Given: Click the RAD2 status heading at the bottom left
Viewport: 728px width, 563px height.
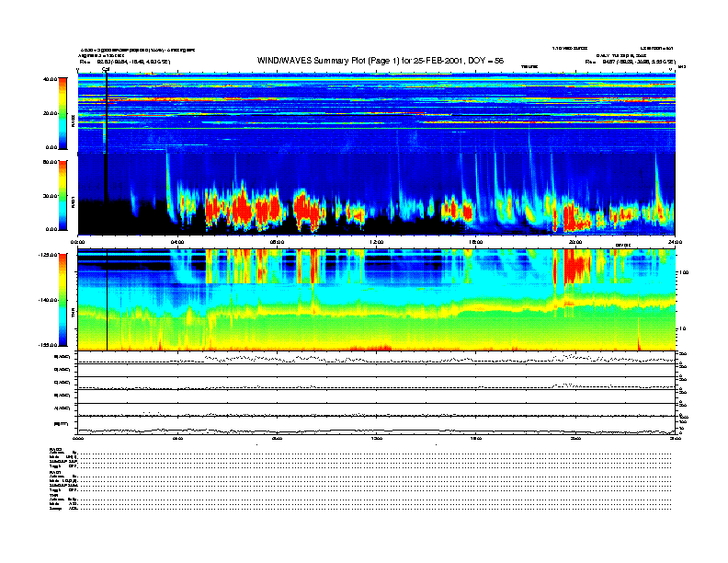Looking at the screenshot, I should point(55,449).
